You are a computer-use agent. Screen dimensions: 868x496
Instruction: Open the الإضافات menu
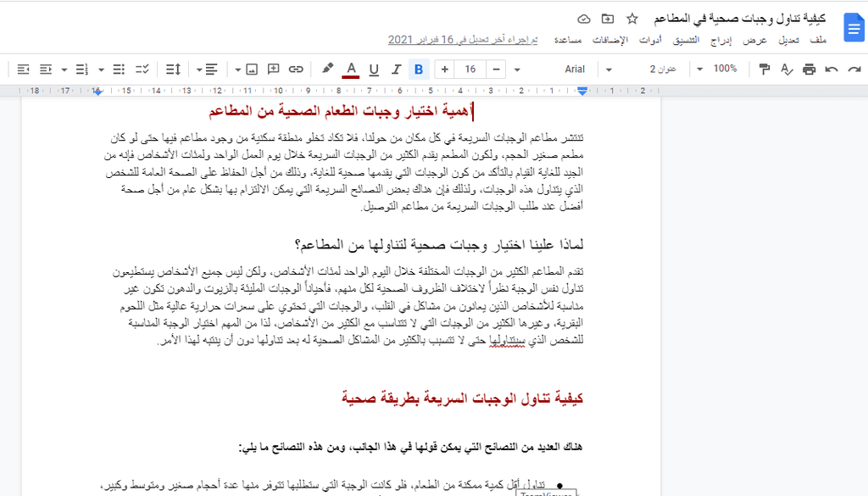coord(610,40)
